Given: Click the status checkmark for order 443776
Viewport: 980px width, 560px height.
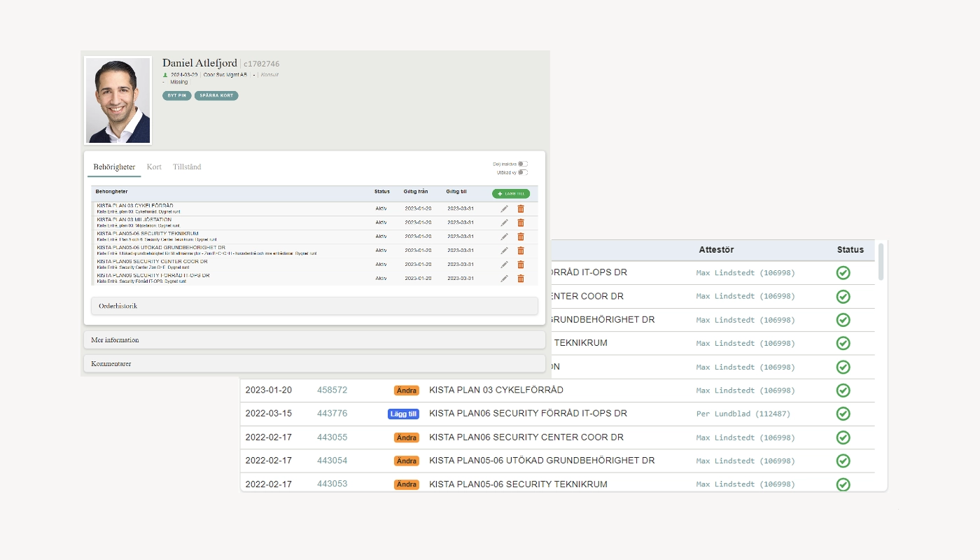Looking at the screenshot, I should click(843, 414).
